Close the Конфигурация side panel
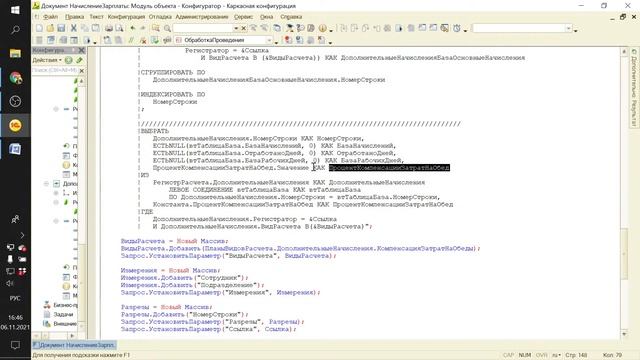 pyautogui.click(x=81, y=50)
